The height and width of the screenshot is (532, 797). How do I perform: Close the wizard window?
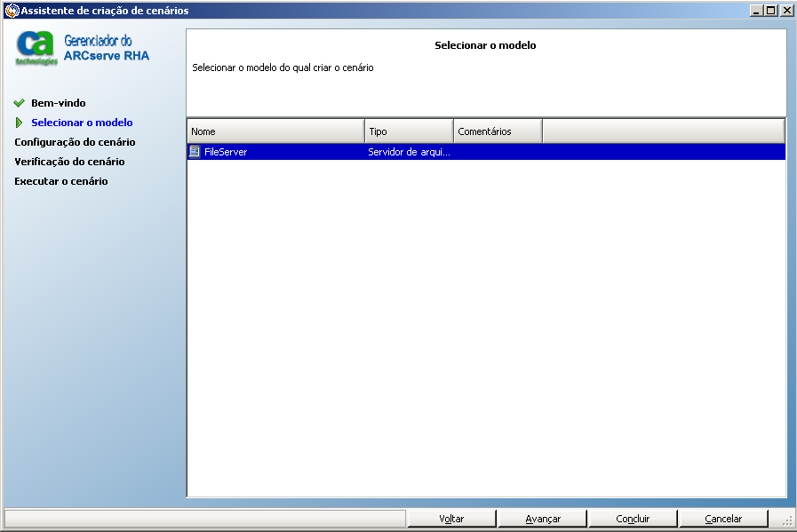(x=787, y=10)
